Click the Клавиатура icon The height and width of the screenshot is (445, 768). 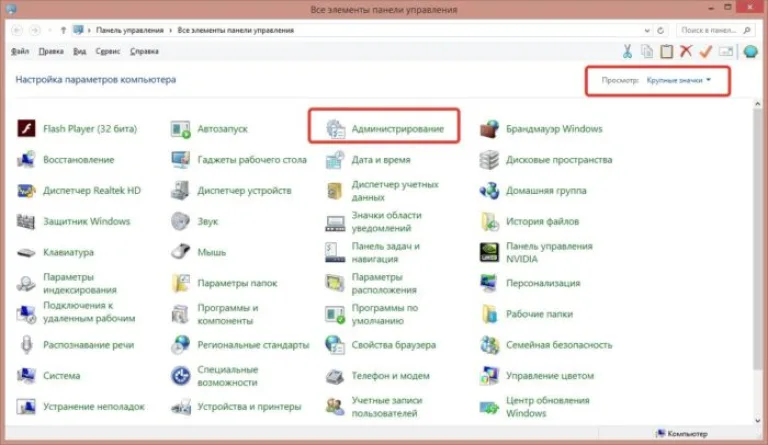(26, 253)
